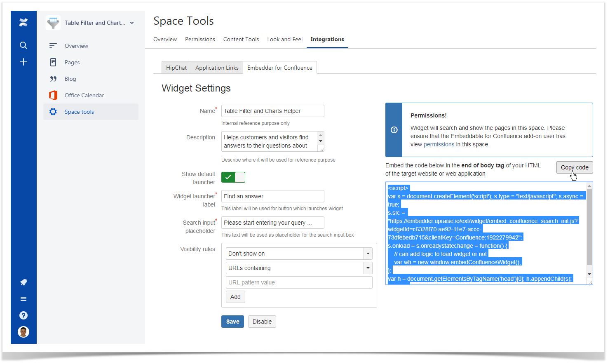
Task: Click the Table Filter space logo
Action: (x=53, y=23)
